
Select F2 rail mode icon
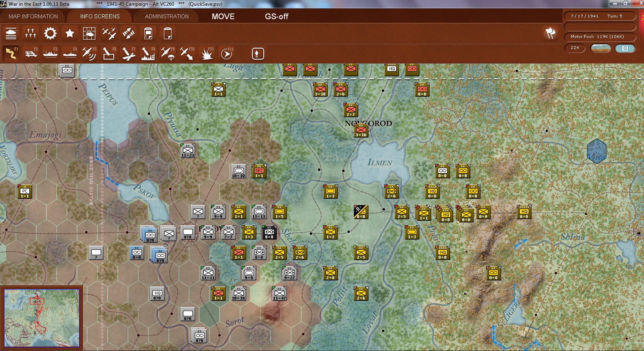tap(31, 53)
